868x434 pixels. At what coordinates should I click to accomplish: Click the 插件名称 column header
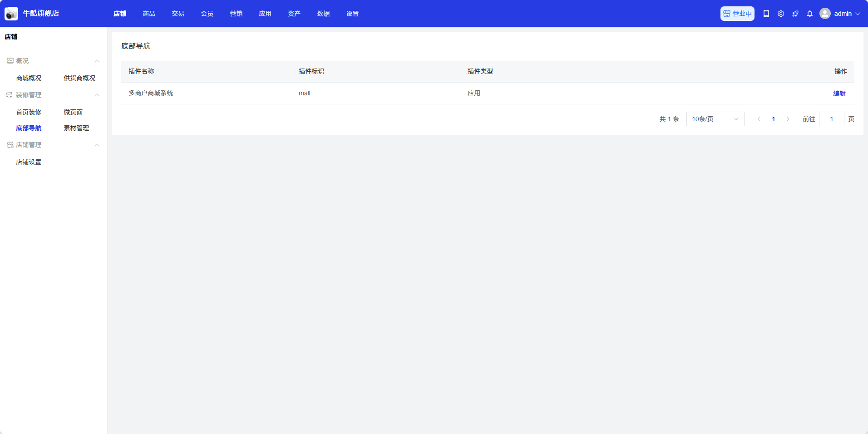coord(141,71)
